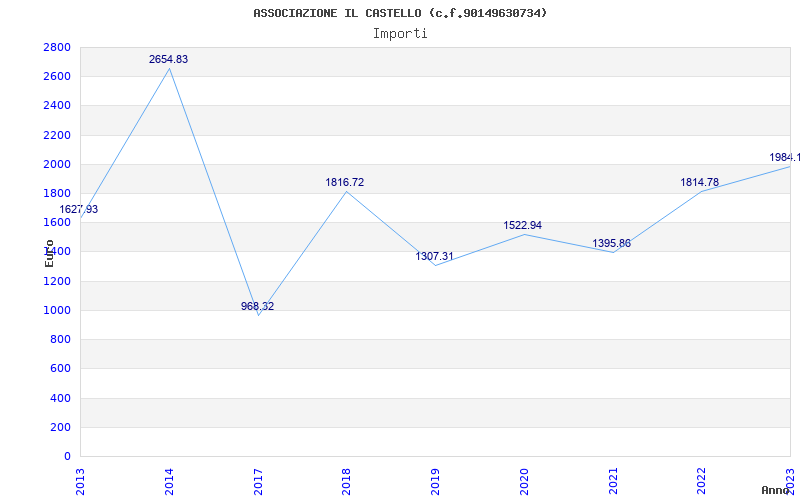Click the Importi subtitle
The width and height of the screenshot is (800, 500).
pos(400,34)
